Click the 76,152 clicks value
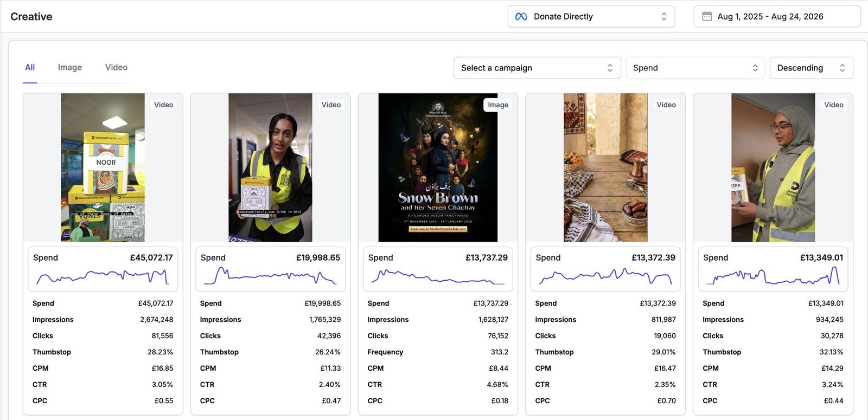The width and height of the screenshot is (868, 420). point(497,336)
